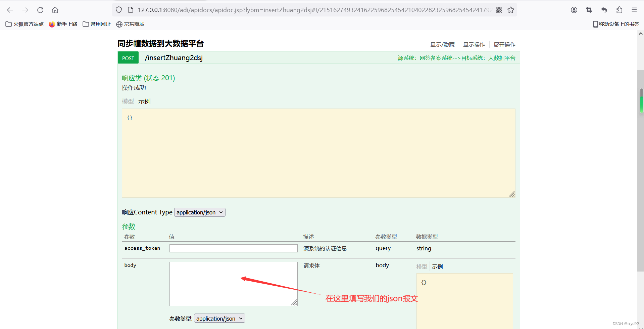Viewport: 644px width, 329px height.
Task: Switch response view to 示例 tab
Action: tap(144, 101)
